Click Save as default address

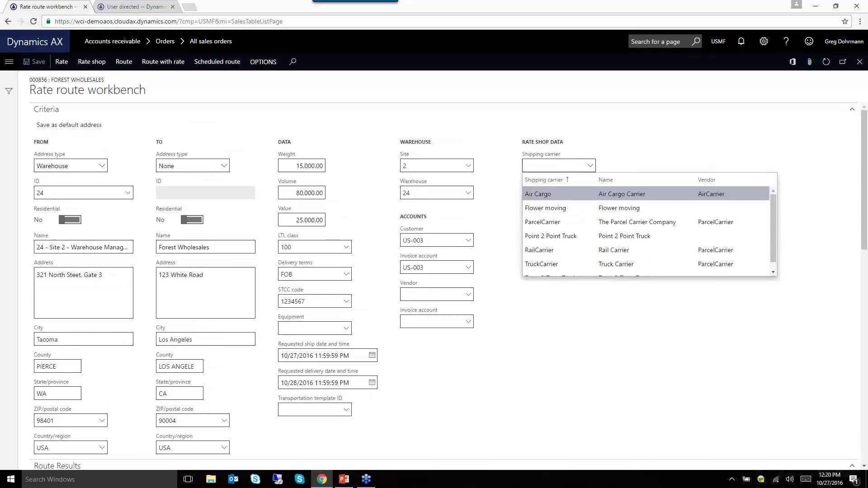69,125
